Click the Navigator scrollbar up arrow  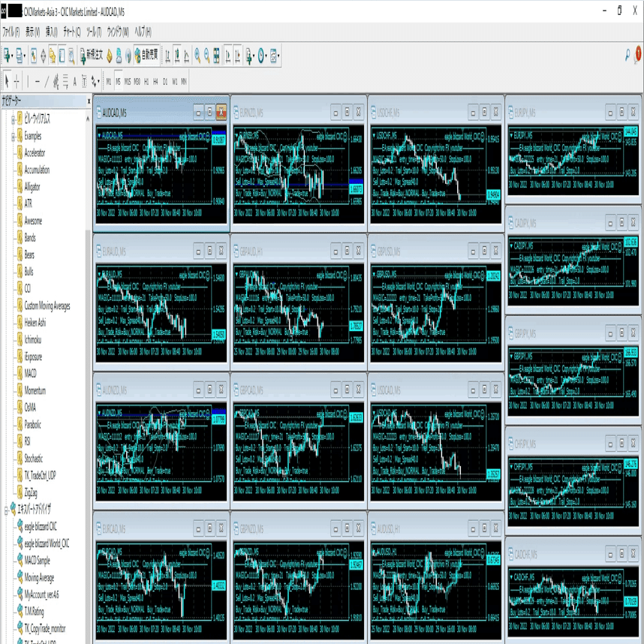[x=88, y=119]
